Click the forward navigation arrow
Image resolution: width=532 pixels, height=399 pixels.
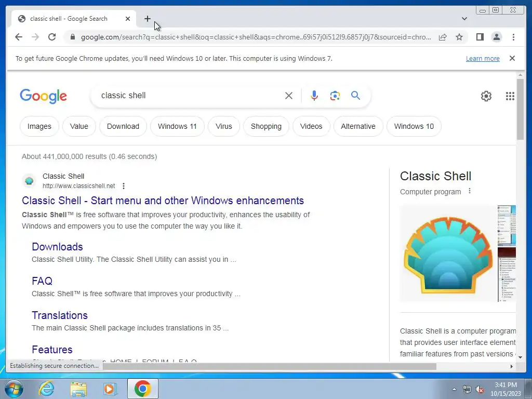click(x=35, y=37)
